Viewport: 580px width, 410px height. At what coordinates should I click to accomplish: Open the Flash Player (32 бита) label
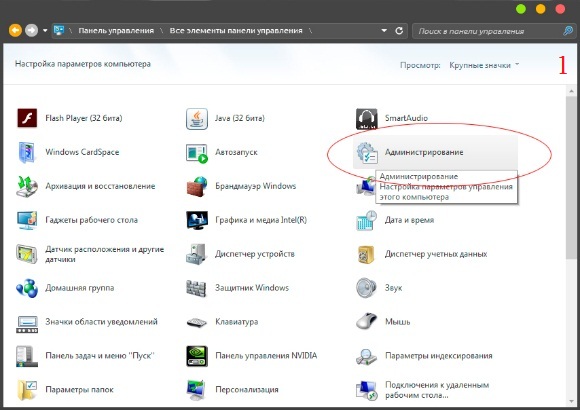click(84, 118)
